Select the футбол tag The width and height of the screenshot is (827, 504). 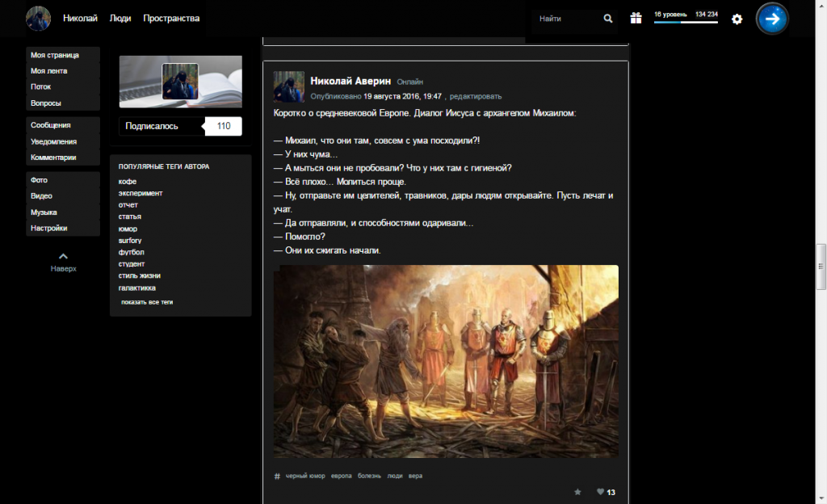132,252
